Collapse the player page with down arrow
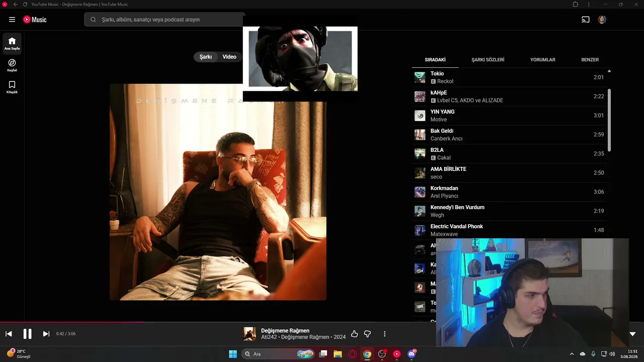 [632, 334]
